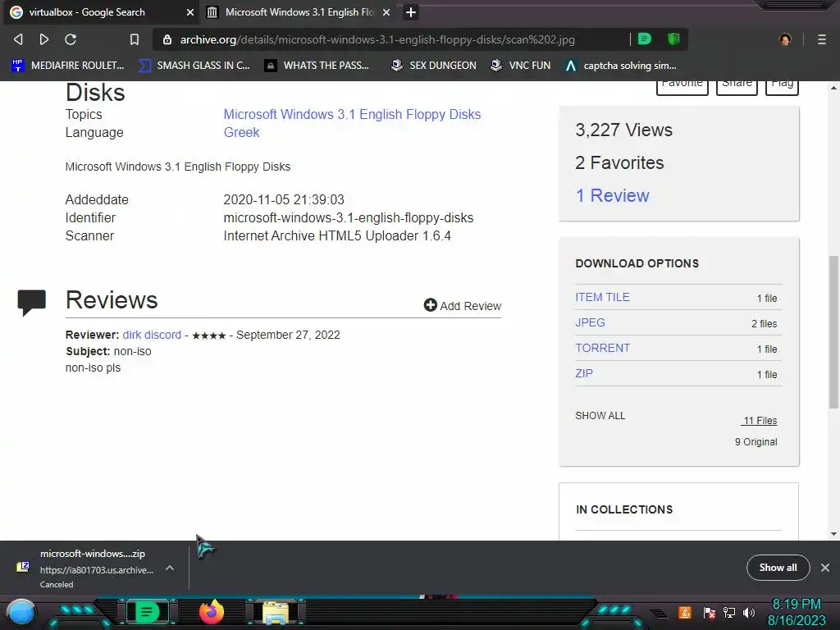
Task: Click Show all downloads
Action: [778, 568]
